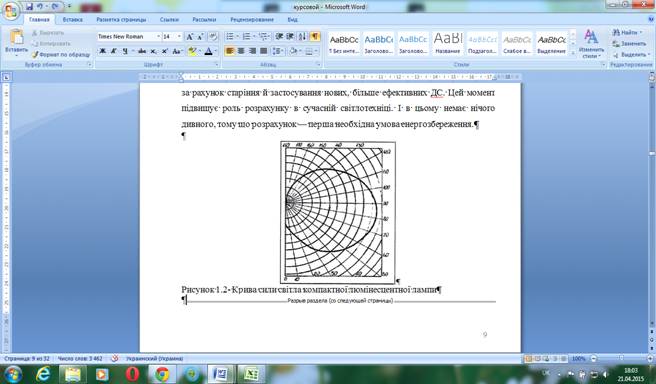Open the Разметка страницы tab
656x384 pixels.
coord(121,19)
